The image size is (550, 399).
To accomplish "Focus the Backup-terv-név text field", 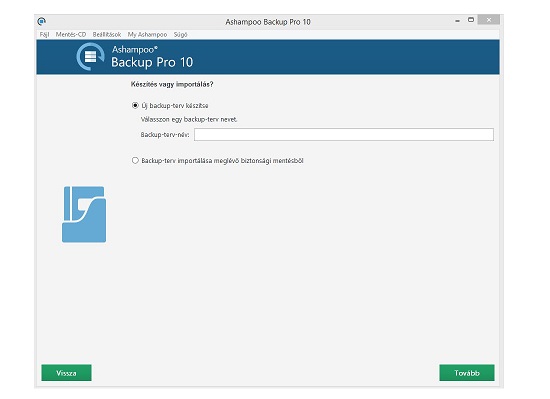I will (x=344, y=135).
